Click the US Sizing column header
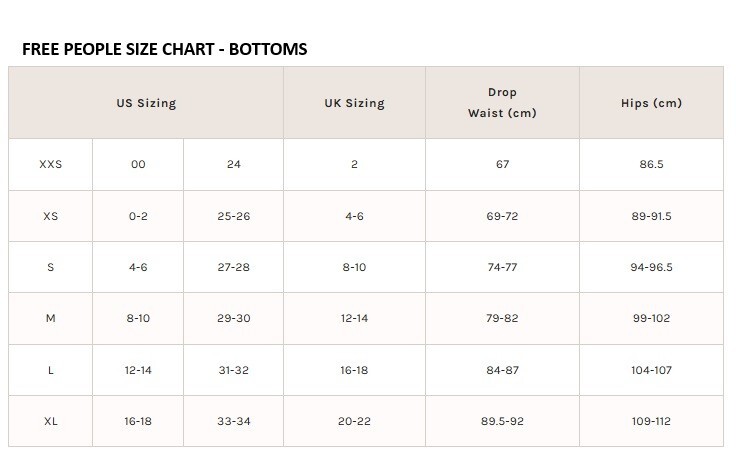This screenshot has width=736, height=472. [146, 103]
